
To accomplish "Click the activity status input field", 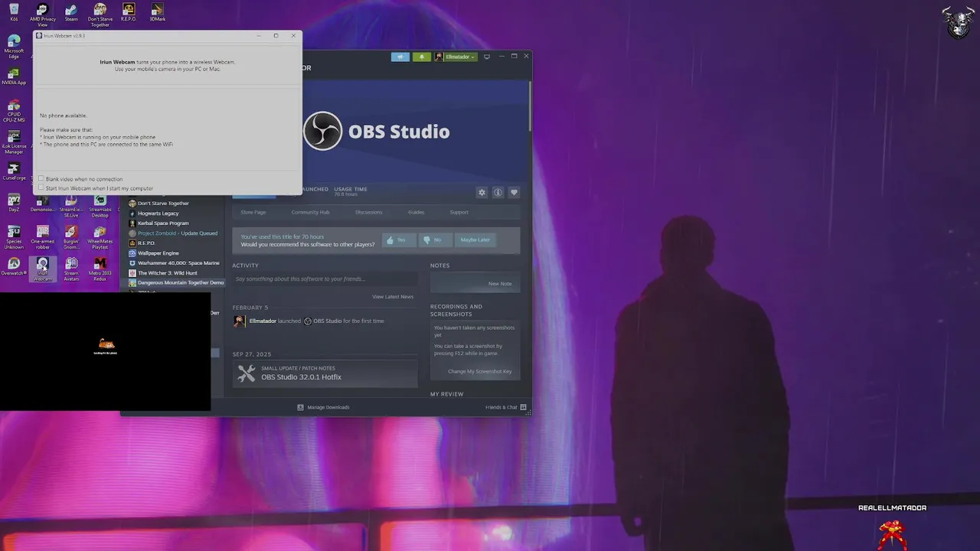I will [324, 279].
